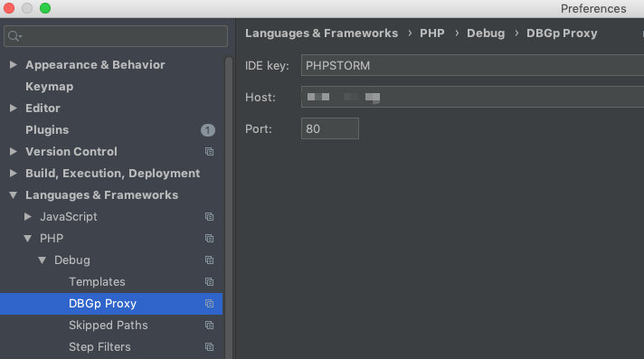Click the project-level icon beside Step Filters
This screenshot has height=359, width=644.
coord(210,347)
